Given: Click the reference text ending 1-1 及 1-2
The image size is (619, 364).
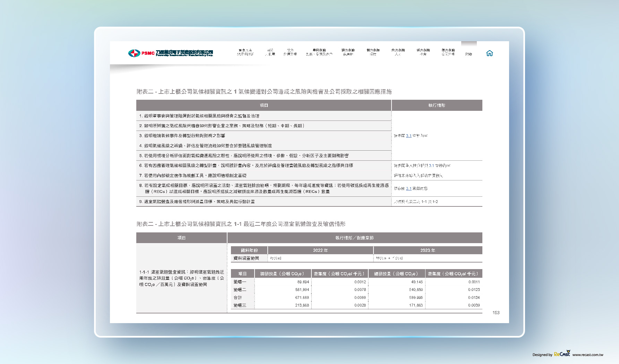Looking at the screenshot, I should (416, 202).
